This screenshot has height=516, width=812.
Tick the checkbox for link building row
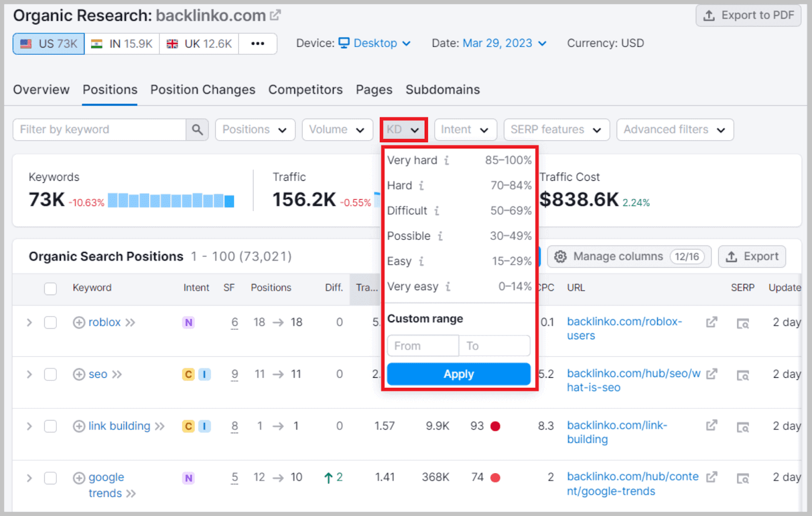pos(50,426)
